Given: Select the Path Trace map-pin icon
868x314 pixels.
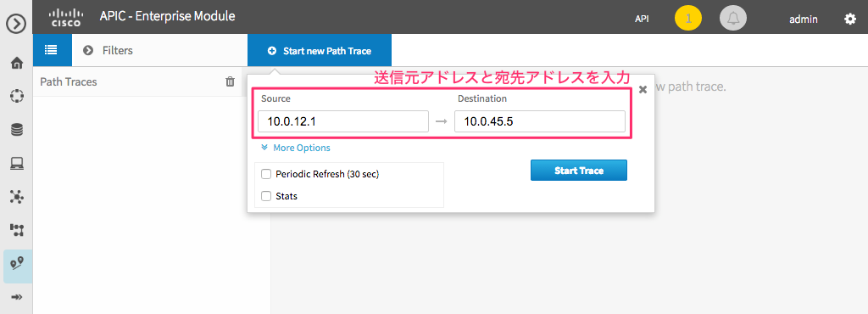Looking at the screenshot, I should click(x=17, y=263).
